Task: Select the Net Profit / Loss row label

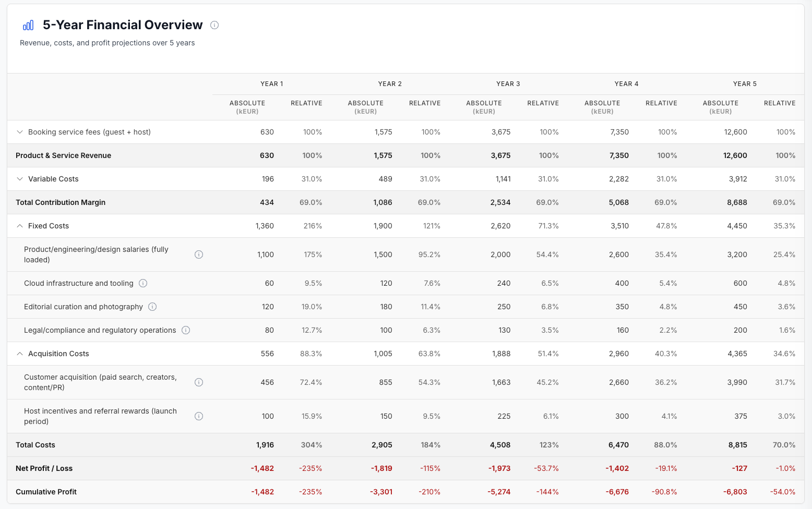Action: coord(44,468)
